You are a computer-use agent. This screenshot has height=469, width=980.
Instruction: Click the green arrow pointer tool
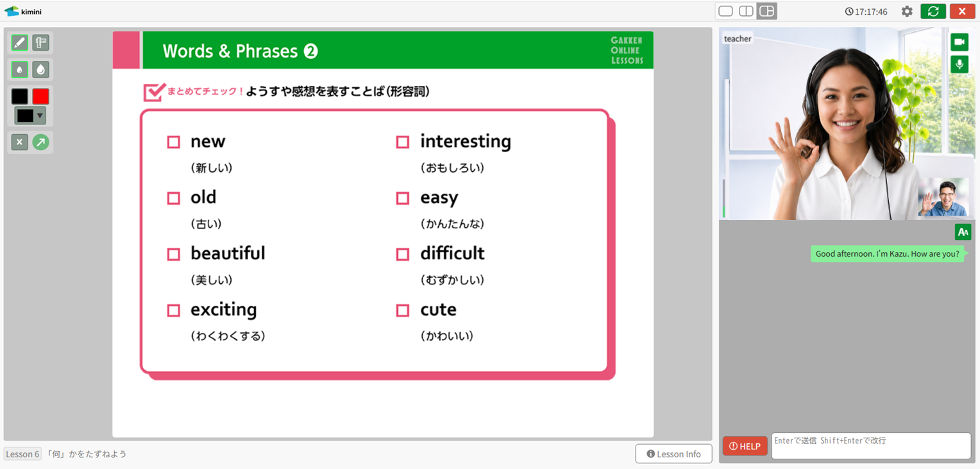click(41, 142)
